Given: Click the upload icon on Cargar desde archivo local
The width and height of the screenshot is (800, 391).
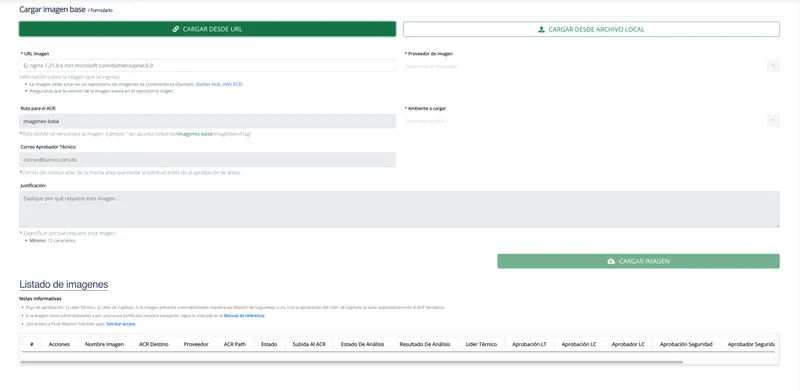Looking at the screenshot, I should tap(541, 30).
